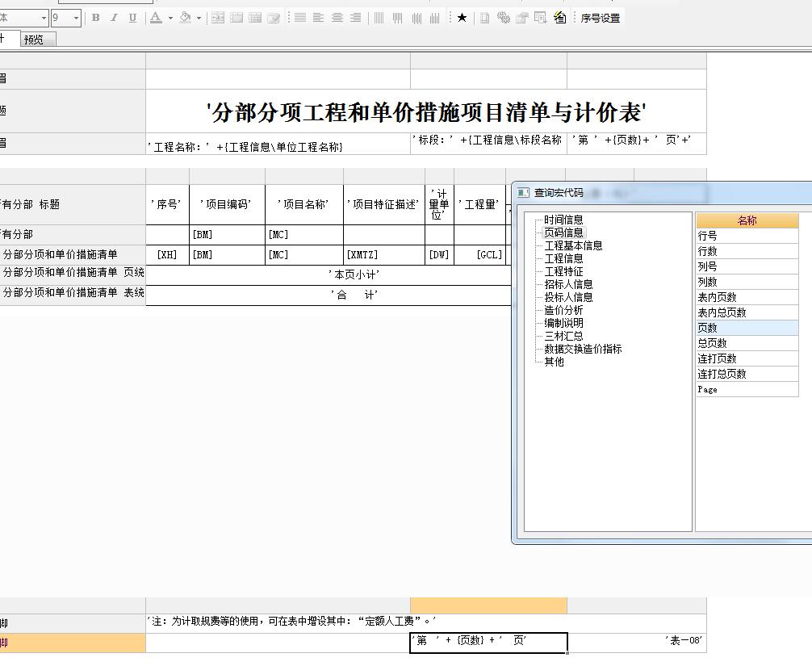Apply the font color tool

(155, 18)
